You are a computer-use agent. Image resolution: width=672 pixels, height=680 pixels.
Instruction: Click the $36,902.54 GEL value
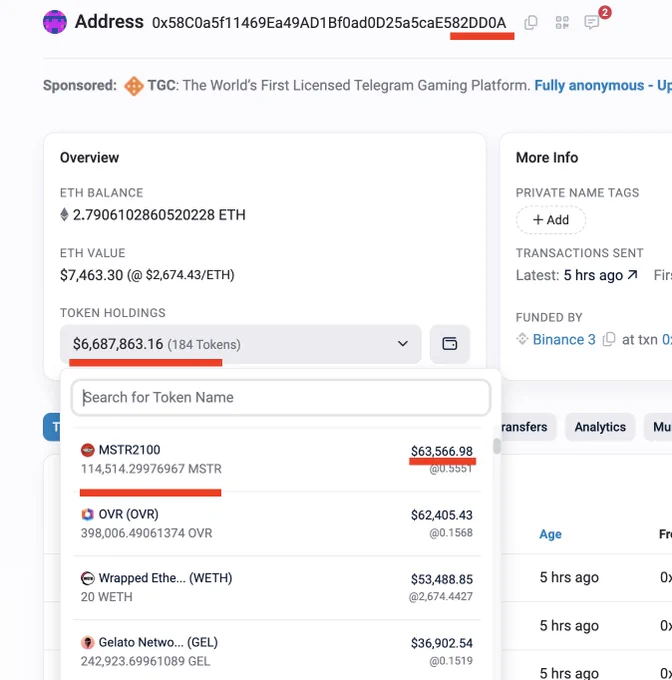coord(442,643)
